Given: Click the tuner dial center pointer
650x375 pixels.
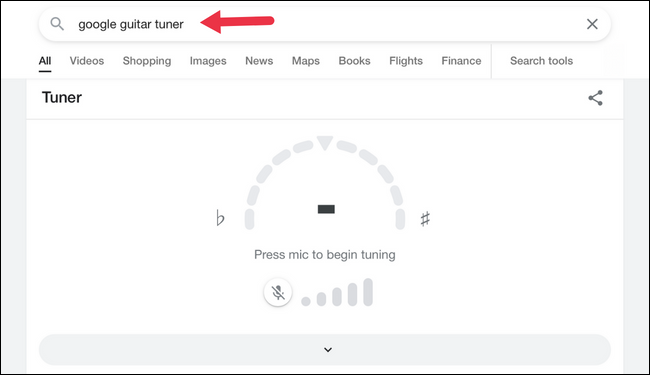Looking at the screenshot, I should [325, 143].
